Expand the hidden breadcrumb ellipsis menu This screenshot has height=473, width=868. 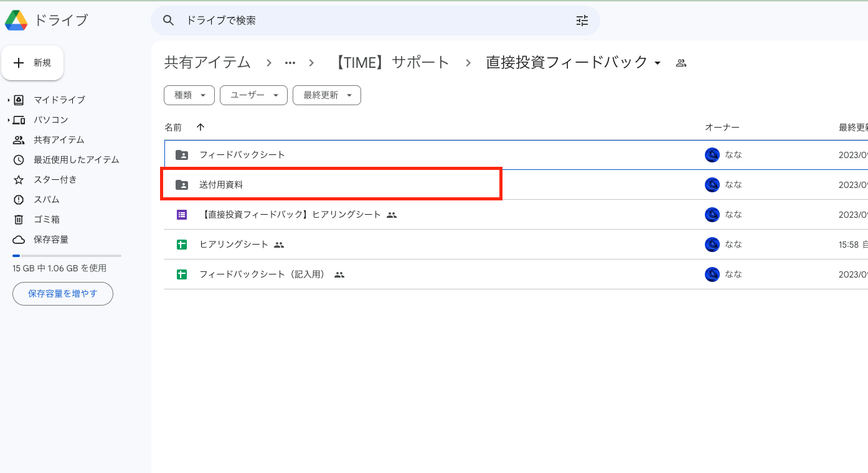click(290, 62)
